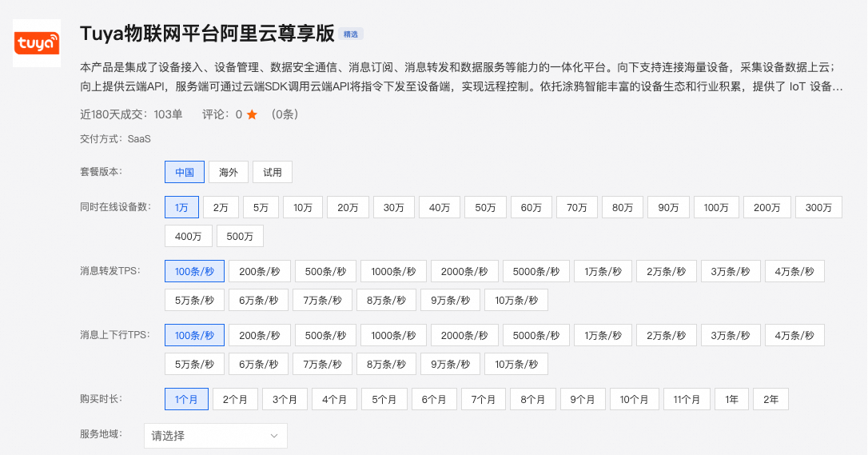Select 6万条/秒 for 消息转发TPS
The image size is (868, 455).
coord(258,300)
